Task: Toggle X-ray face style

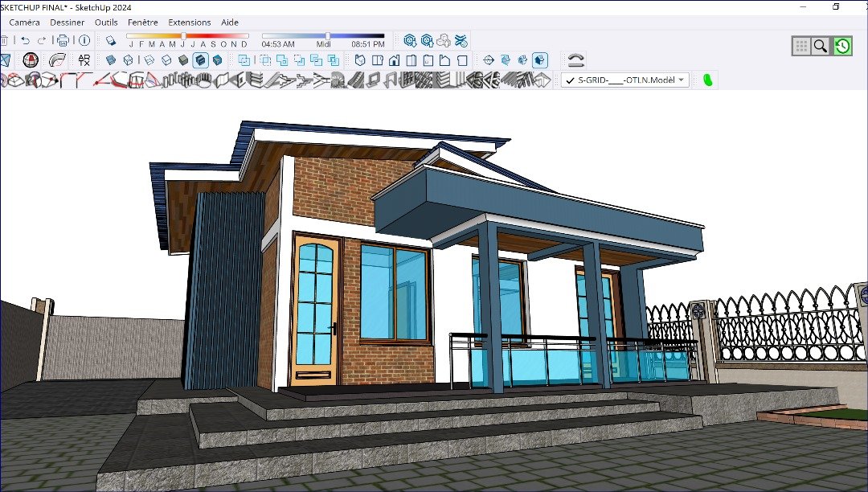Action: [x=112, y=60]
